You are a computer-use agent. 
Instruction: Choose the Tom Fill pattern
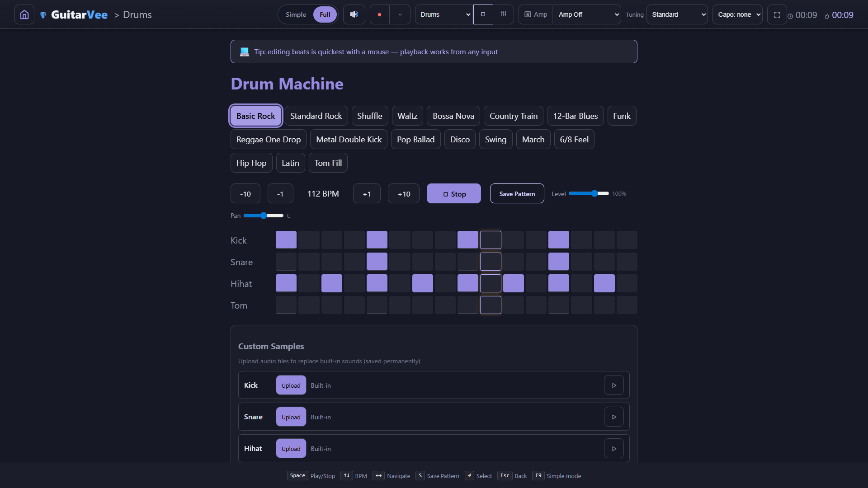point(328,163)
